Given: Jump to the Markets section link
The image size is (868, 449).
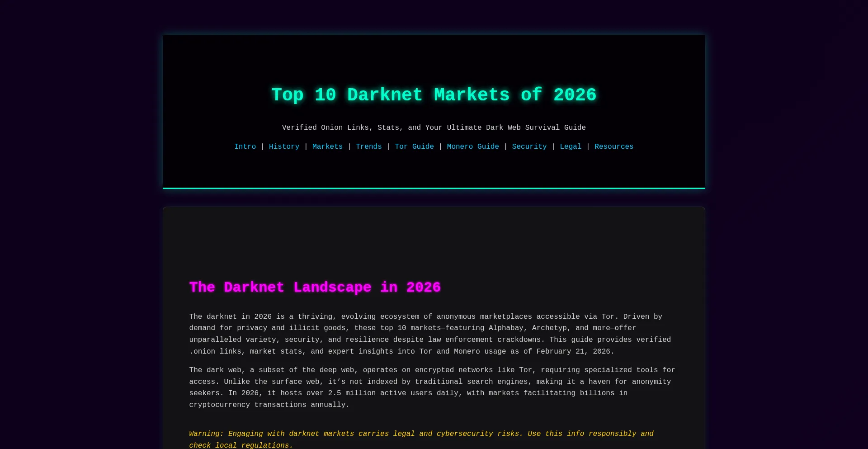Looking at the screenshot, I should coord(327,147).
